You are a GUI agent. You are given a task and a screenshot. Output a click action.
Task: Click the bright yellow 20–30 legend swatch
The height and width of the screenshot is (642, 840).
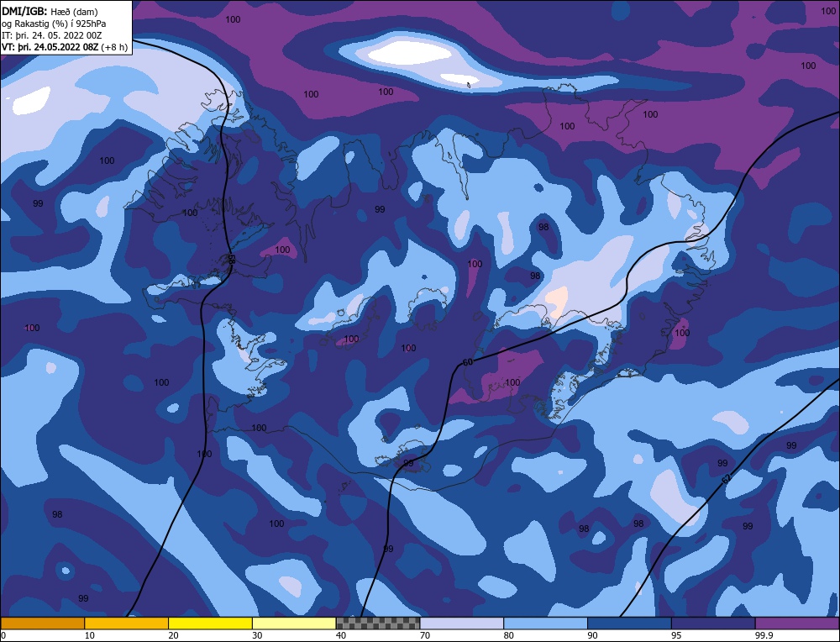211,624
